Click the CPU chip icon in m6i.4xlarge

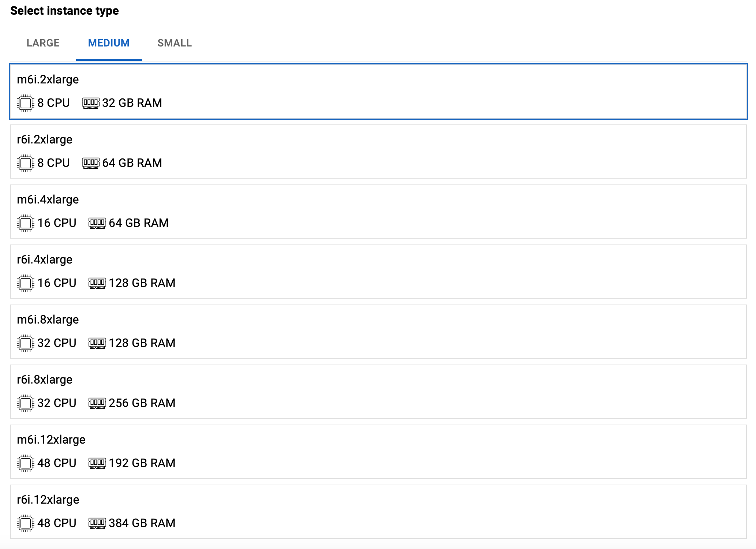point(26,223)
